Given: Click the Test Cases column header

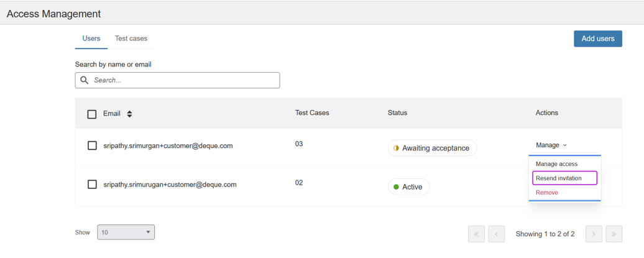Looking at the screenshot, I should pyautogui.click(x=312, y=113).
